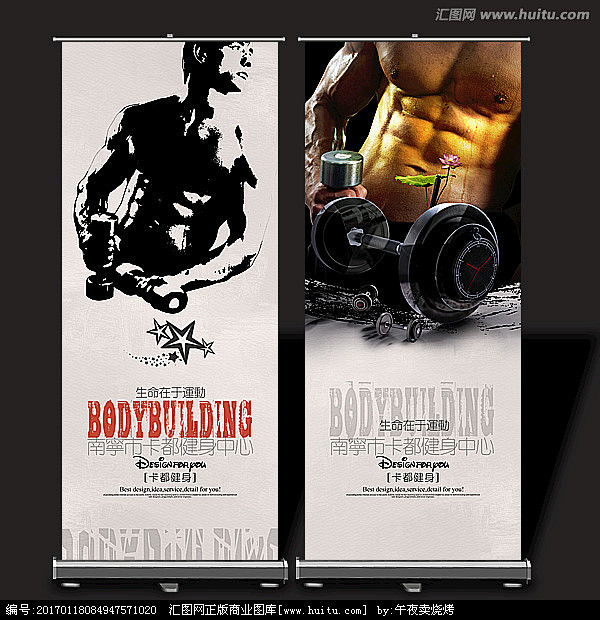Click the red BODYBUILDING headline

pos(169,418)
